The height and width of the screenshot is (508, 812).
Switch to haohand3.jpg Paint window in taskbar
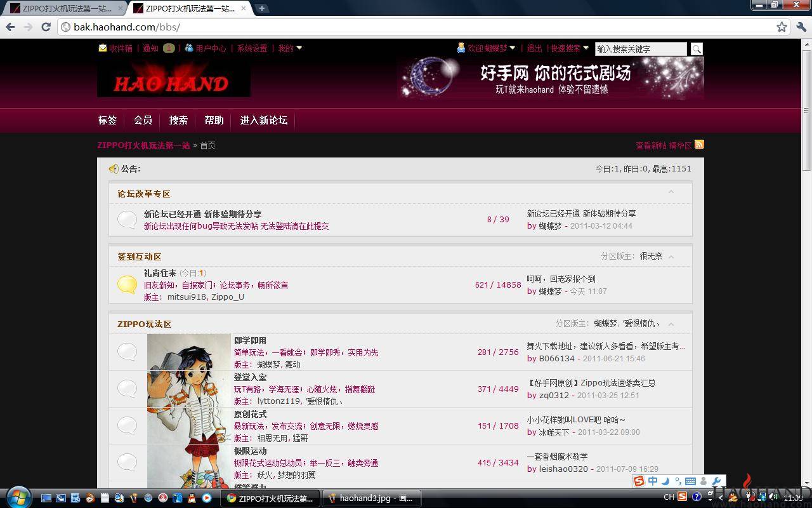[x=370, y=498]
